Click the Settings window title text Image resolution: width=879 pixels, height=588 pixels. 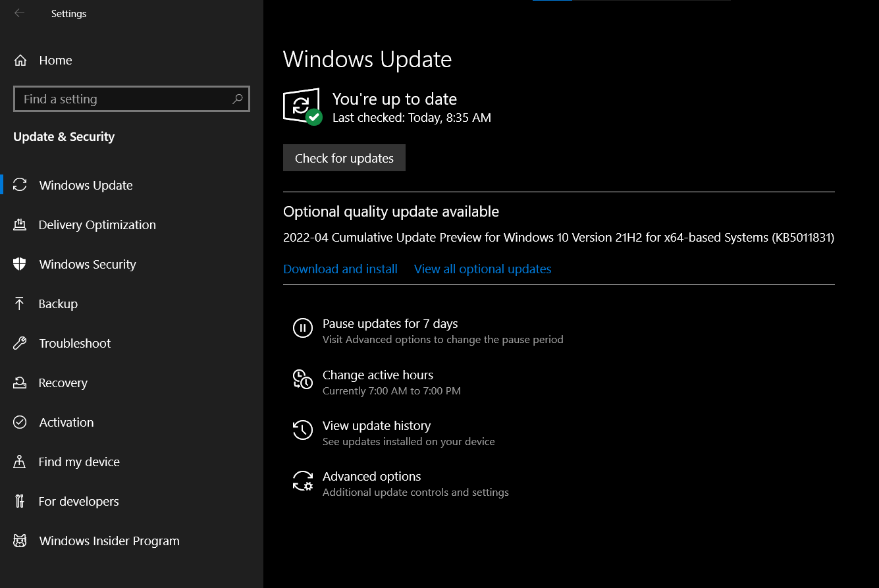(68, 13)
